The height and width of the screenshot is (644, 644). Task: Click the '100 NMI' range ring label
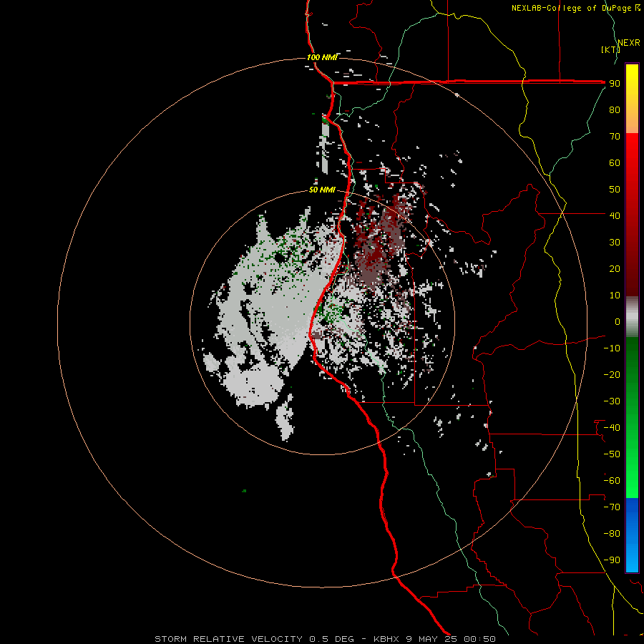click(322, 57)
